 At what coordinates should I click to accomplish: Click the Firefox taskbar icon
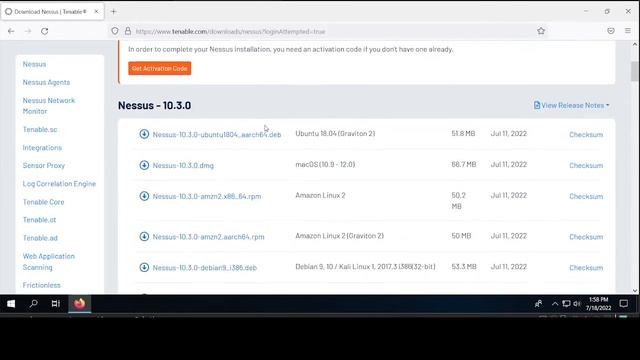tap(80, 304)
